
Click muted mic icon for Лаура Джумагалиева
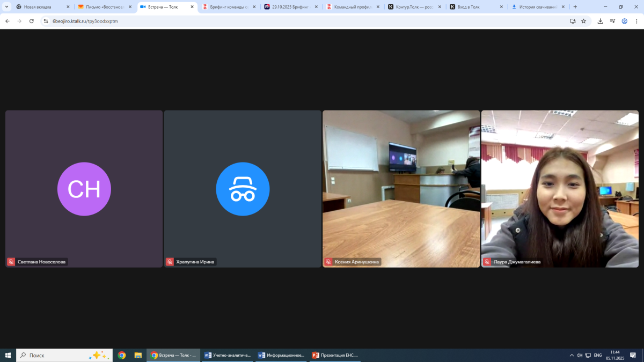(x=487, y=262)
